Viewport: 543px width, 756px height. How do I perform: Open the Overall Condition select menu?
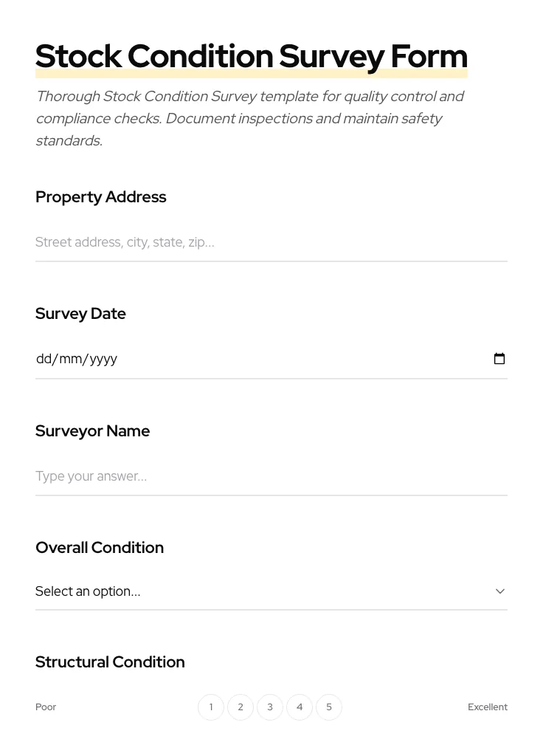pyautogui.click(x=271, y=591)
